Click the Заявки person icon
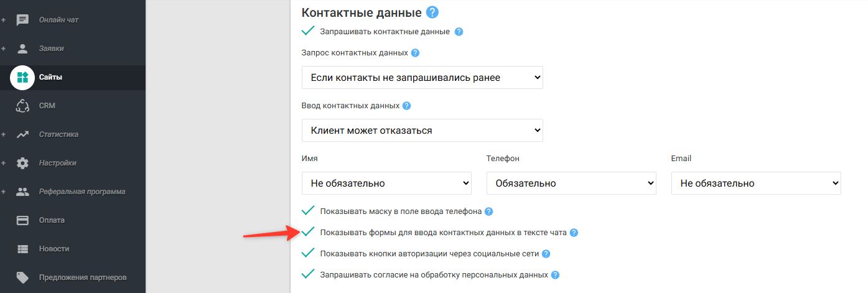Screen dimensions: 868x293 tap(22, 49)
